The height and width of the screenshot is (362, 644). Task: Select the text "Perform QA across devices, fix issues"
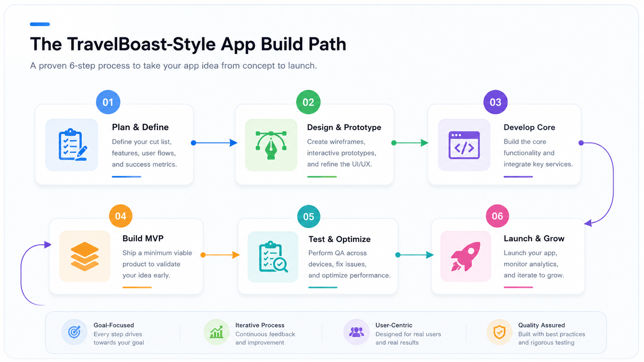(337, 259)
